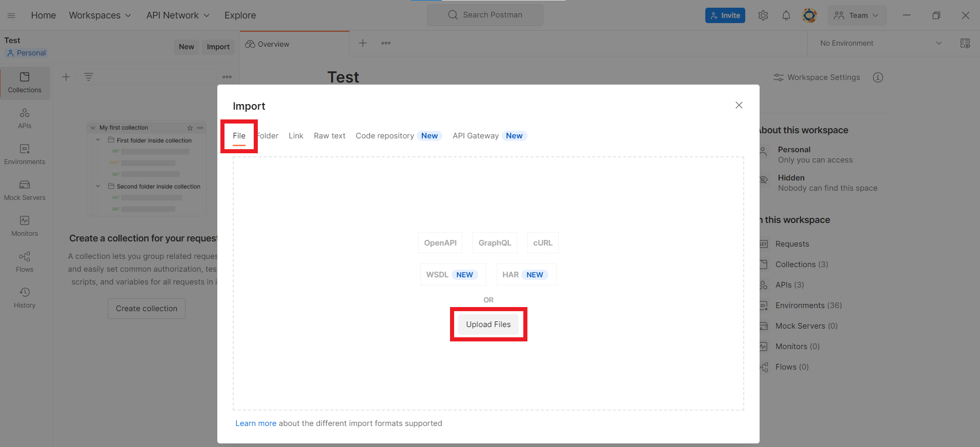Screen dimensions: 980x447
Task: Click the HAR format tag
Action: [x=526, y=275]
